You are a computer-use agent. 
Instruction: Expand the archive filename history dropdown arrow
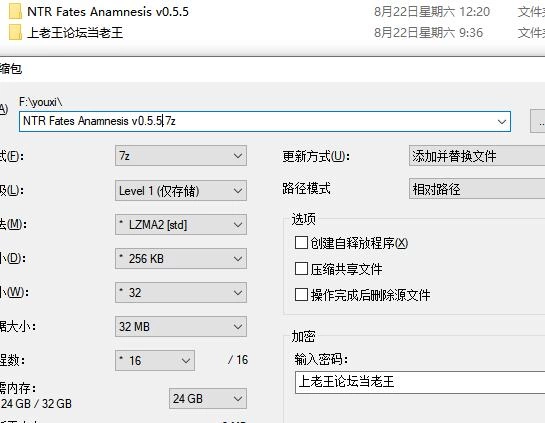pyautogui.click(x=502, y=122)
